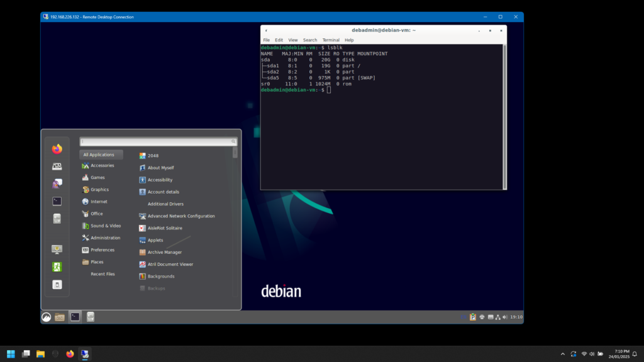Image resolution: width=644 pixels, height=362 pixels.
Task: Power off via the sidebar quit icon
Action: click(x=56, y=284)
